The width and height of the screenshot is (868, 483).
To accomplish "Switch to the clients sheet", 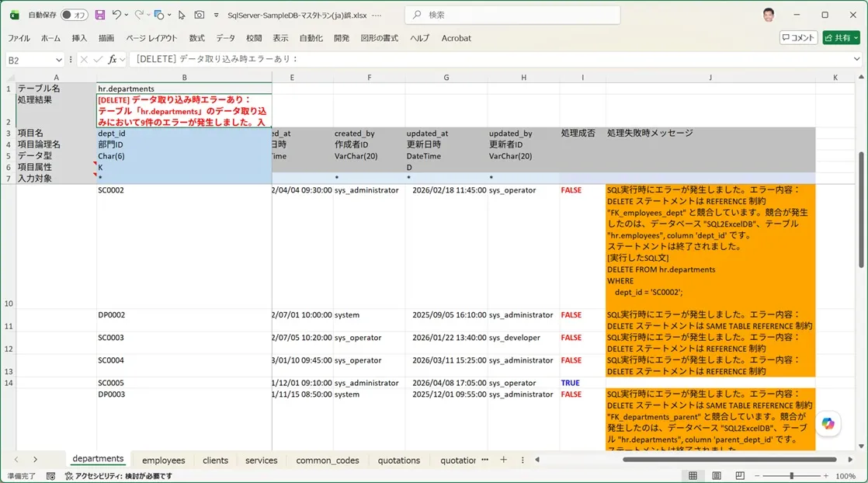I will pyautogui.click(x=215, y=460).
